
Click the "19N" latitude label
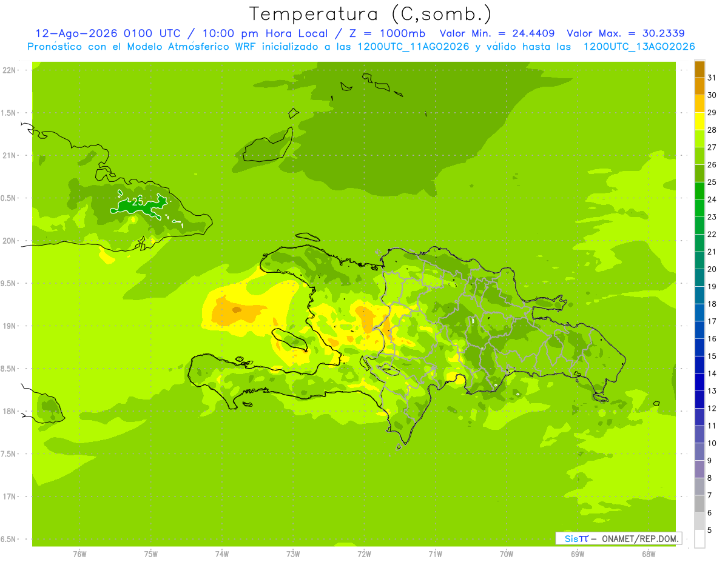(x=8, y=326)
